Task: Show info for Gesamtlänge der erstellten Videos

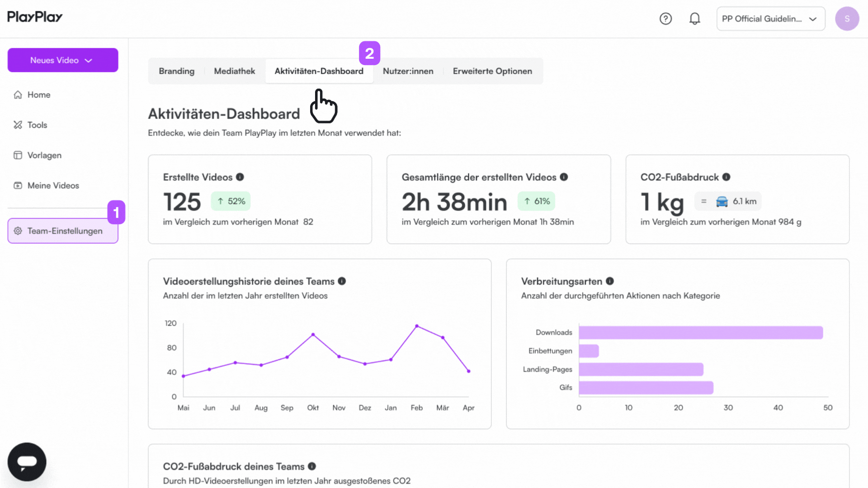Action: [x=564, y=177]
